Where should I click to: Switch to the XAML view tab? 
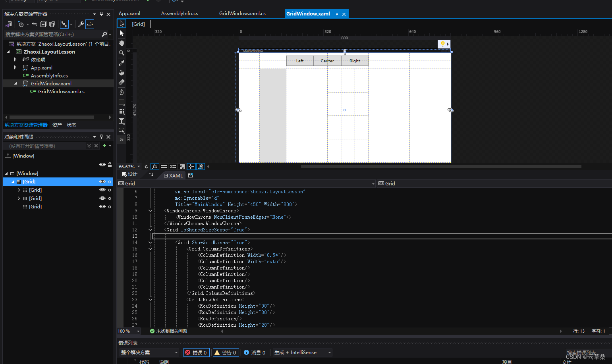(x=173, y=175)
